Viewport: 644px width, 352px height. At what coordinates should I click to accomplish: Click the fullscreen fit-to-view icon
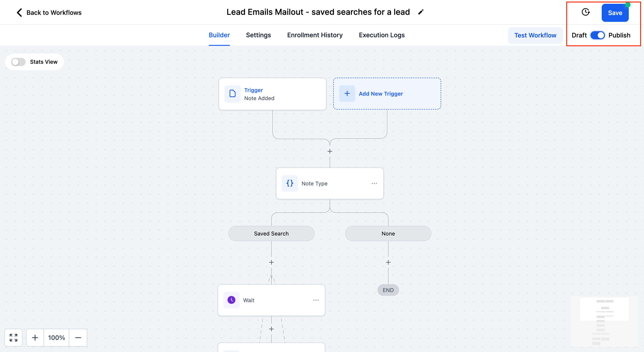pos(13,337)
